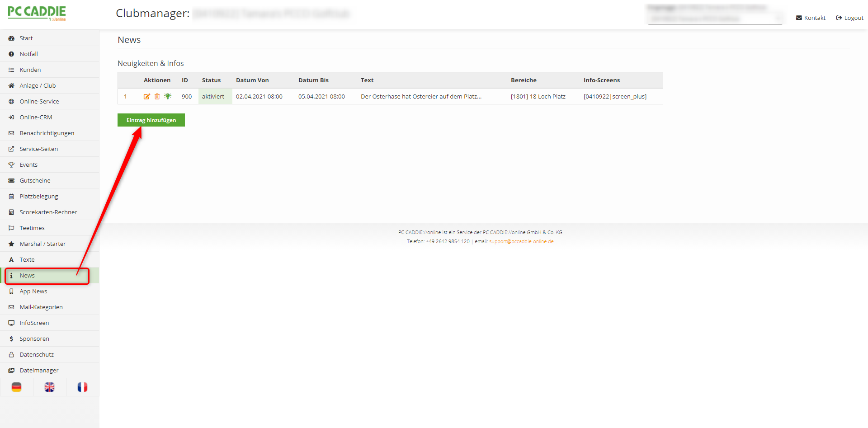Image resolution: width=868 pixels, height=428 pixels.
Task: Click the Start dashboard icon in the sidebar
Action: pos(11,38)
